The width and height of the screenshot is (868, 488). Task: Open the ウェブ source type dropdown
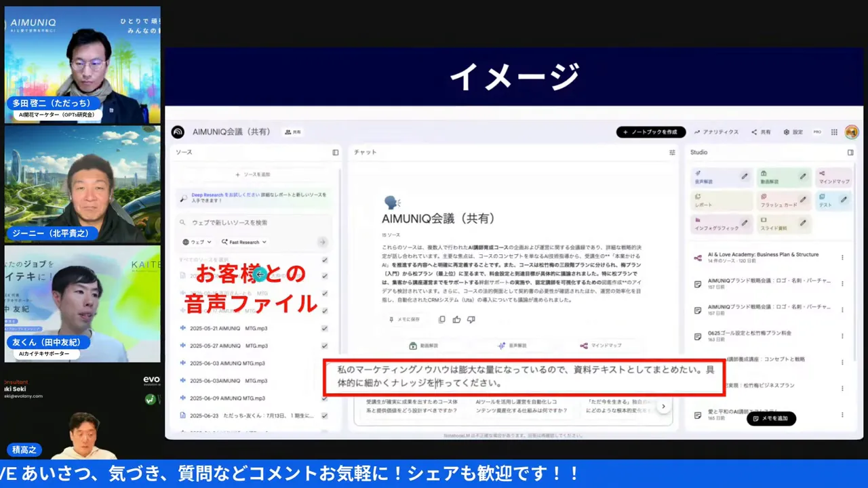tap(196, 242)
